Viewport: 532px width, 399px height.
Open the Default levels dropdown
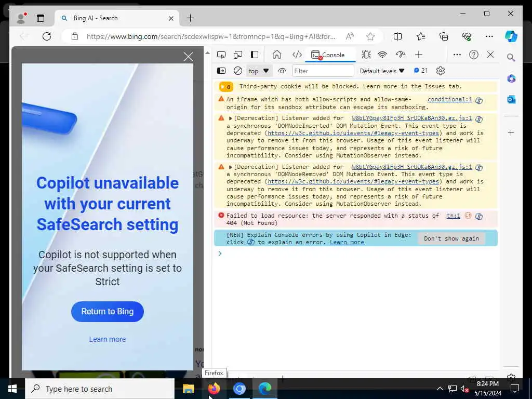tap(382, 71)
